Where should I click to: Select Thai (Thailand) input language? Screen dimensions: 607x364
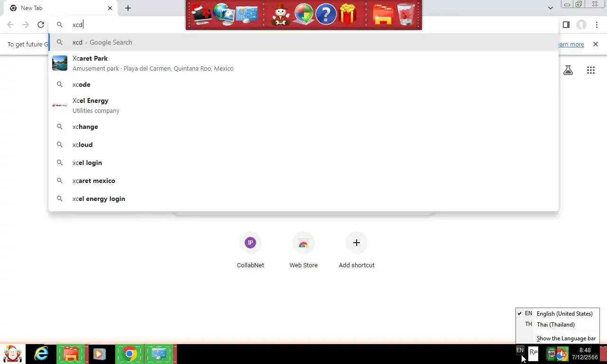pos(558,325)
